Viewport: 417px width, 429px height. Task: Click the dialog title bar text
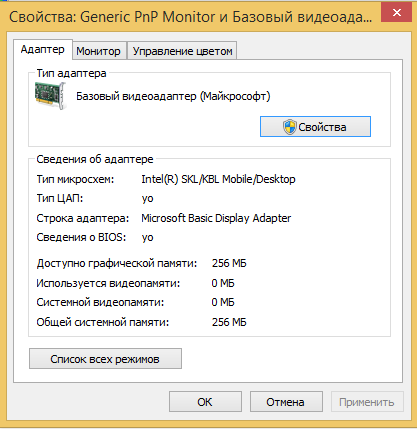click(190, 17)
